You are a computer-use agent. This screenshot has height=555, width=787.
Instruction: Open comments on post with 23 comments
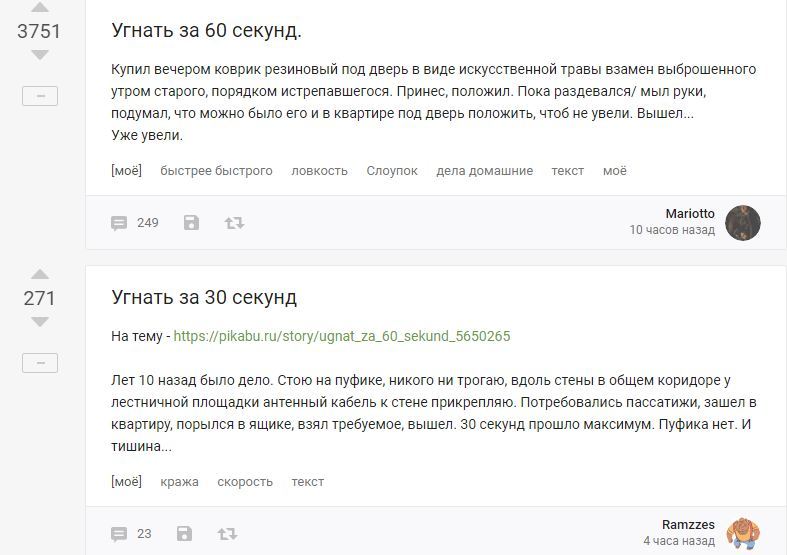tap(131, 534)
